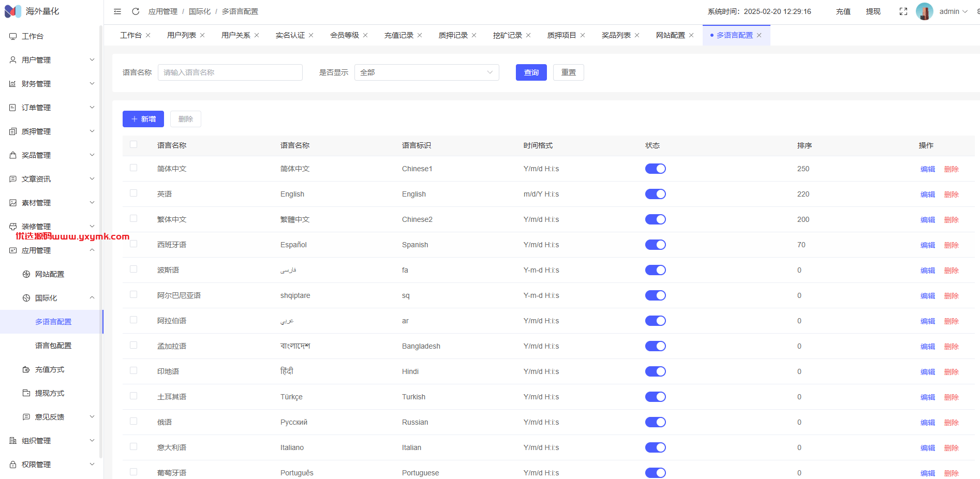Switch to the 充值记录 tab
Image resolution: width=980 pixels, height=479 pixels.
[399, 35]
